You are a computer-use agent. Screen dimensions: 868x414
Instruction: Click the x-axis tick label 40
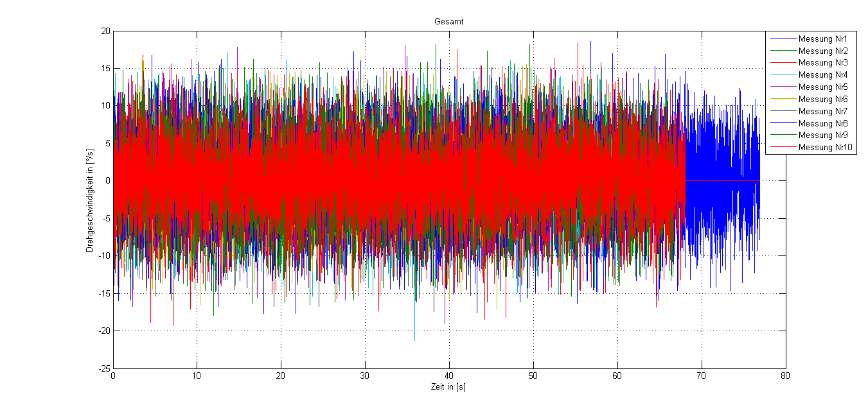(x=449, y=376)
